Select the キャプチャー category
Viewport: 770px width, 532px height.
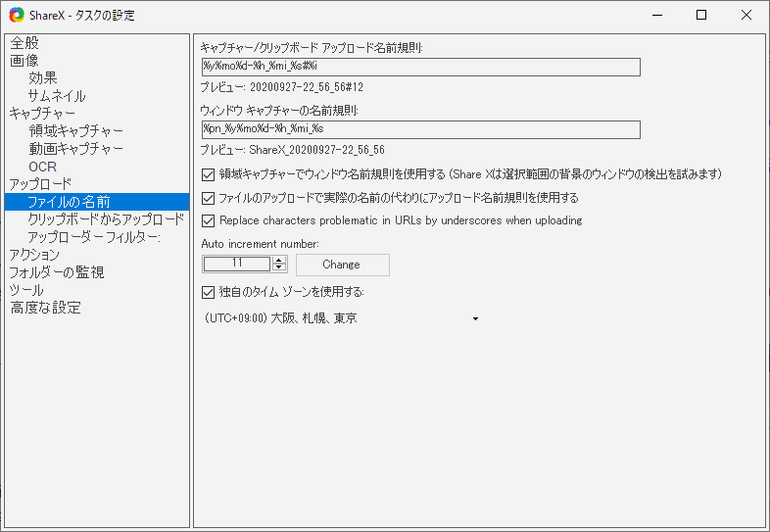click(x=42, y=114)
